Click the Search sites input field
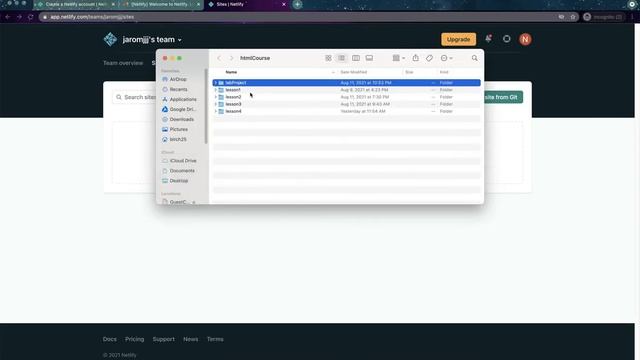 tap(135, 97)
